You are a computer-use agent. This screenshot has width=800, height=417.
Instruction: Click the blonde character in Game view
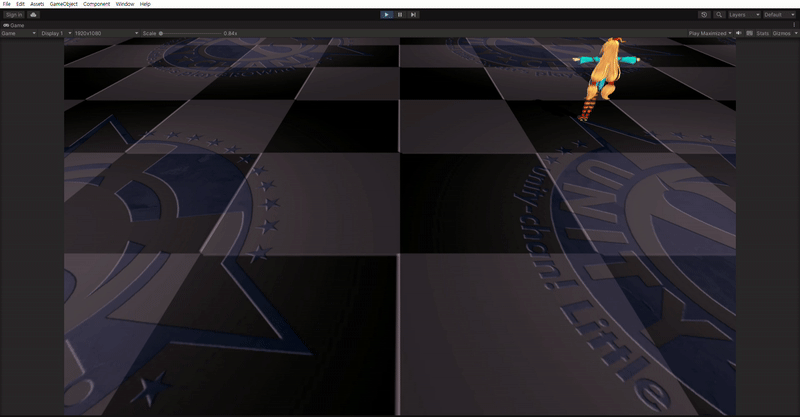(x=606, y=77)
